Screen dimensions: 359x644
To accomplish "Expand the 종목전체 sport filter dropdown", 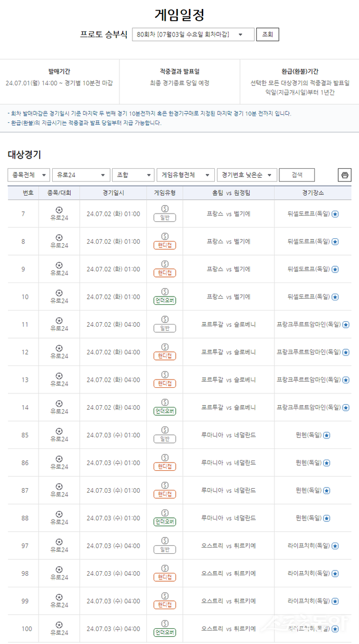I will [x=29, y=175].
